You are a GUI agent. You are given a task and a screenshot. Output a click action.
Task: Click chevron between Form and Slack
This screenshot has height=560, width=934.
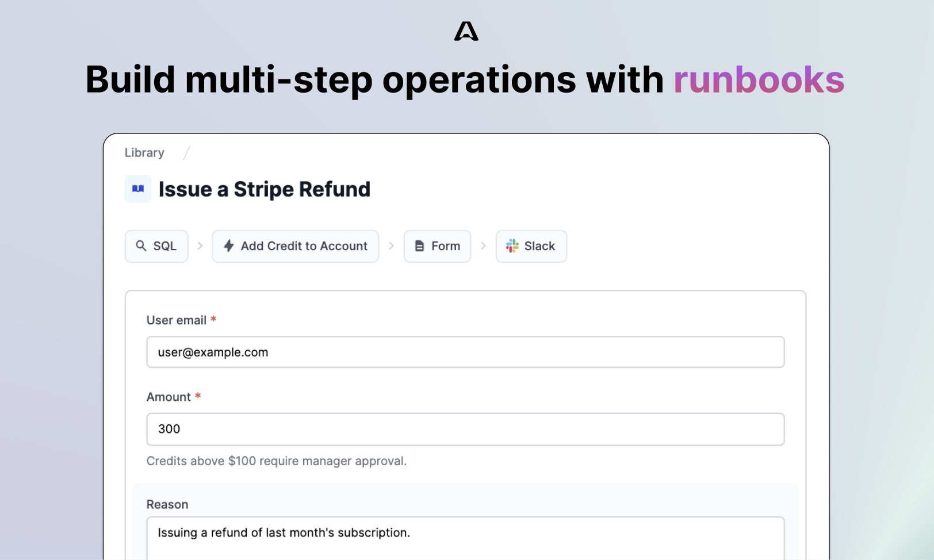pos(483,246)
